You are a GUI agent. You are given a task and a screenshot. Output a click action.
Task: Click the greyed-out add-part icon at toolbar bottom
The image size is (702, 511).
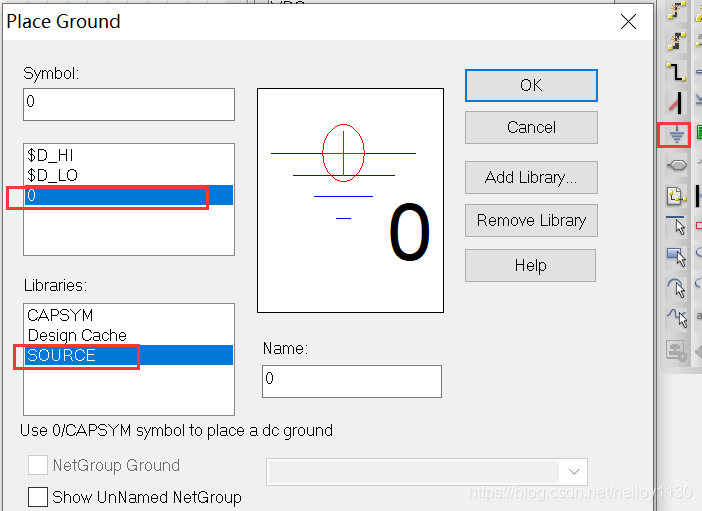(x=676, y=350)
